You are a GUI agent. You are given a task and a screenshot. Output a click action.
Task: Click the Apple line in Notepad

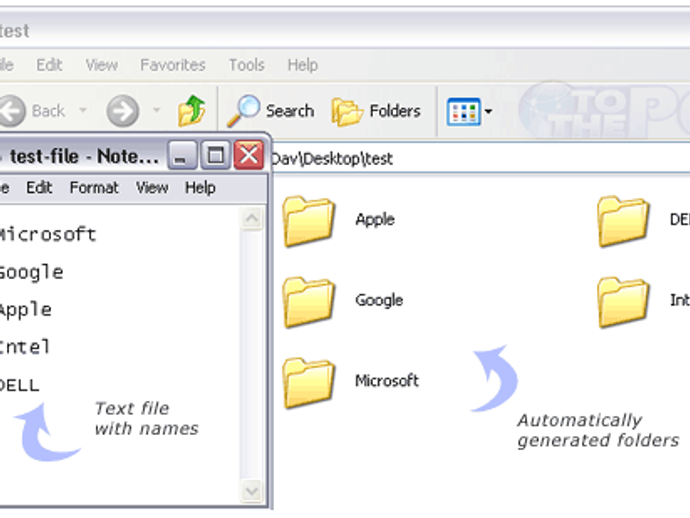(26, 310)
